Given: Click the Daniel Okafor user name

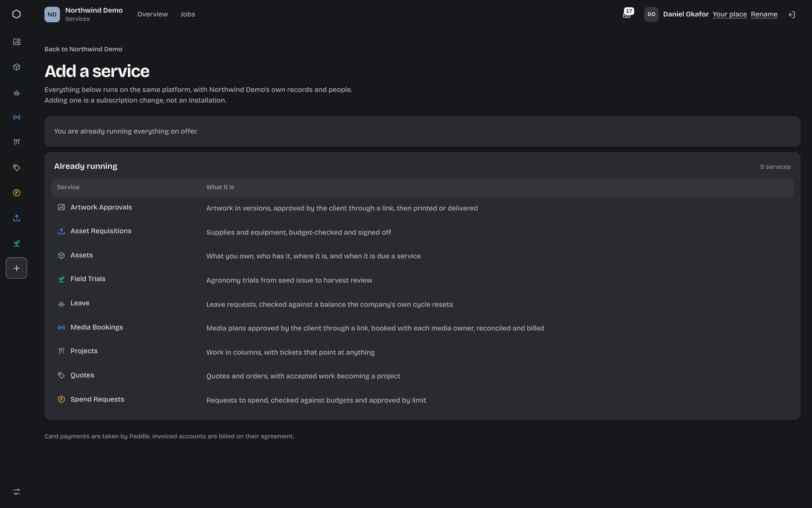Looking at the screenshot, I should point(686,14).
